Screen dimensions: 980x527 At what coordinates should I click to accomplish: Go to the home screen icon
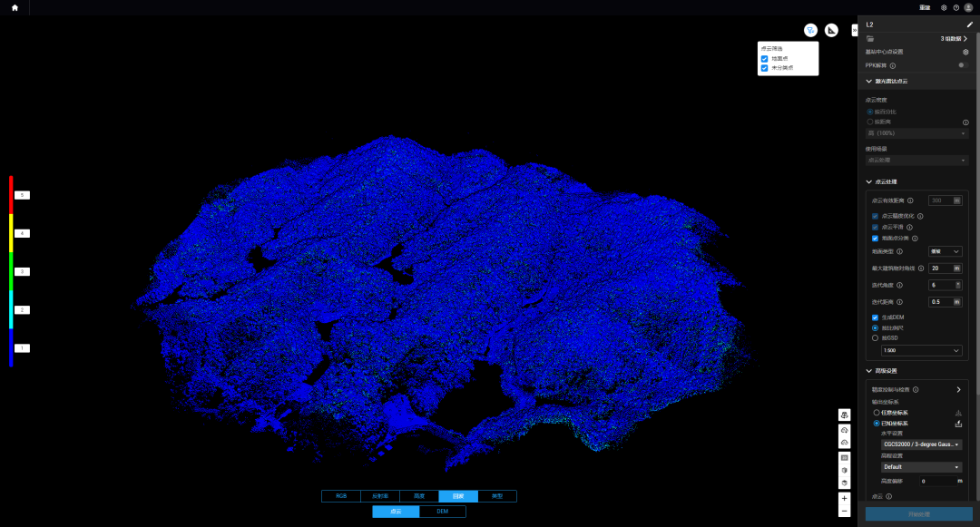click(x=15, y=7)
